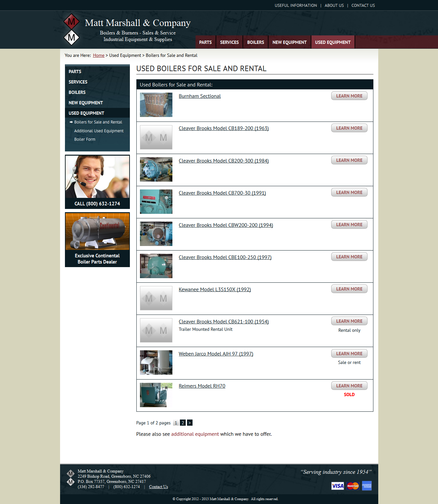
Task: Open Kewanee L3S150X placeholder thumbnail
Action: pyautogui.click(x=156, y=298)
